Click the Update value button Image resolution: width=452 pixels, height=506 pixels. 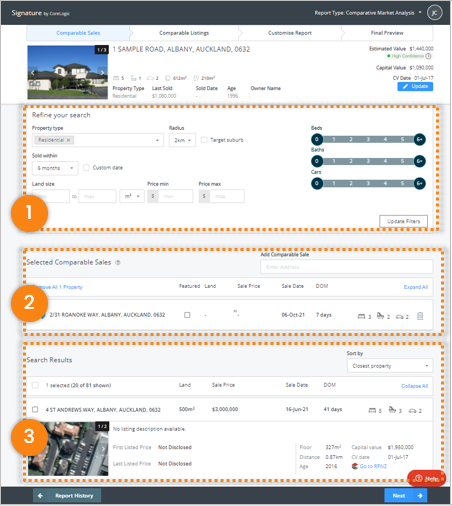(x=415, y=86)
